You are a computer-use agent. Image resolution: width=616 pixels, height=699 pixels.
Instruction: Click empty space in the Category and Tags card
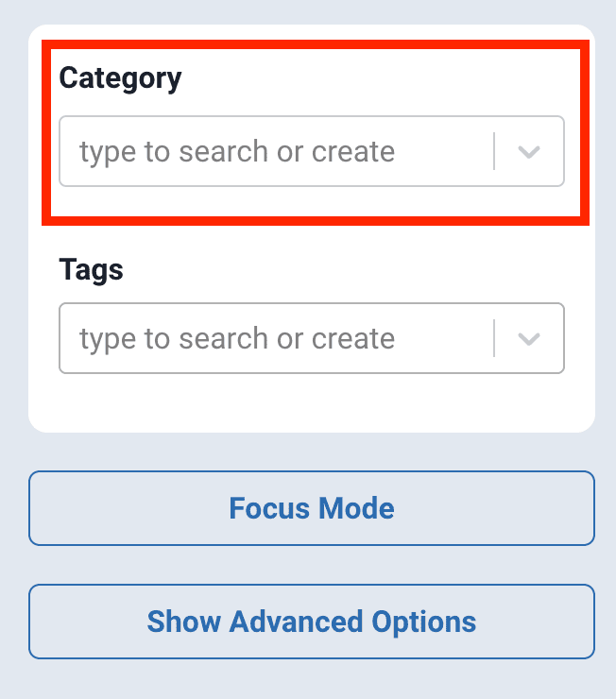tap(312, 404)
